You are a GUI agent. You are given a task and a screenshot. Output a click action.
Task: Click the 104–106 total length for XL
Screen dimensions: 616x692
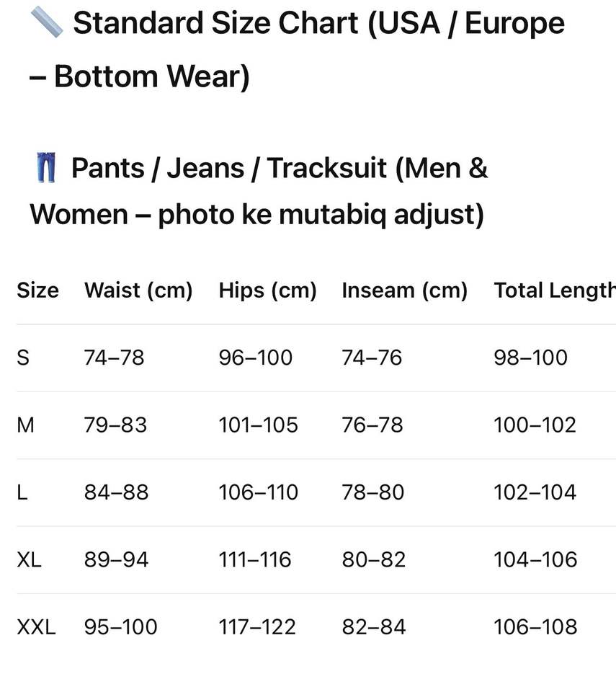click(535, 560)
